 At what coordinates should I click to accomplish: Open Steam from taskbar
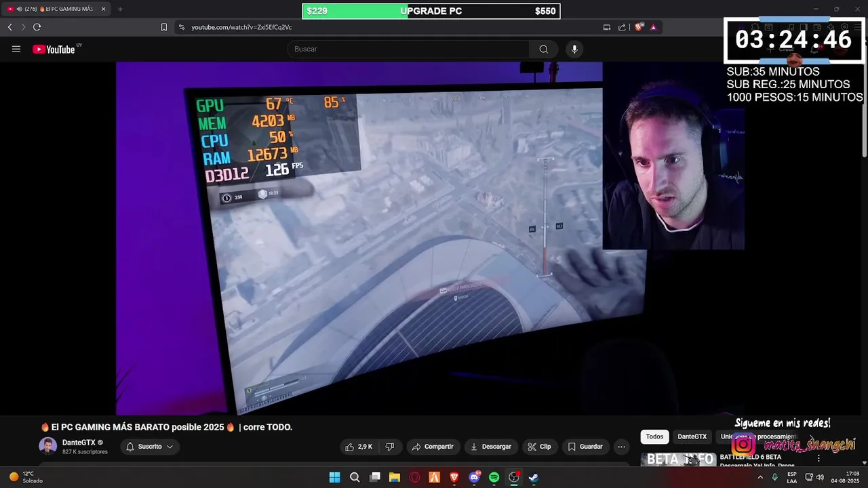(534, 477)
